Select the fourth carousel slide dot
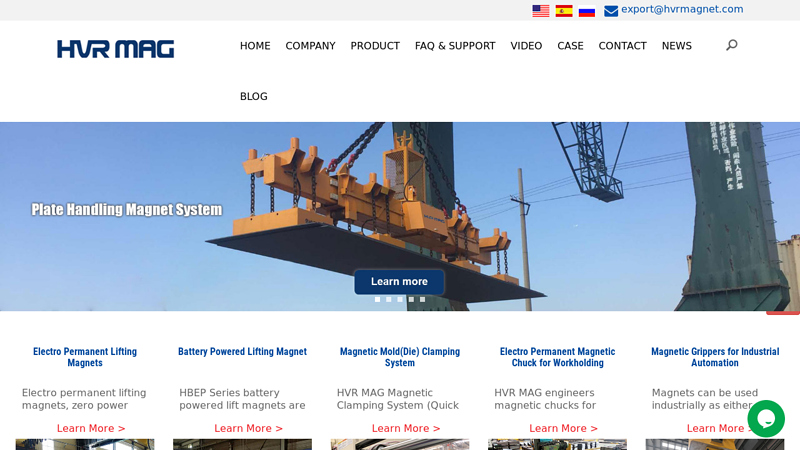 (x=411, y=299)
